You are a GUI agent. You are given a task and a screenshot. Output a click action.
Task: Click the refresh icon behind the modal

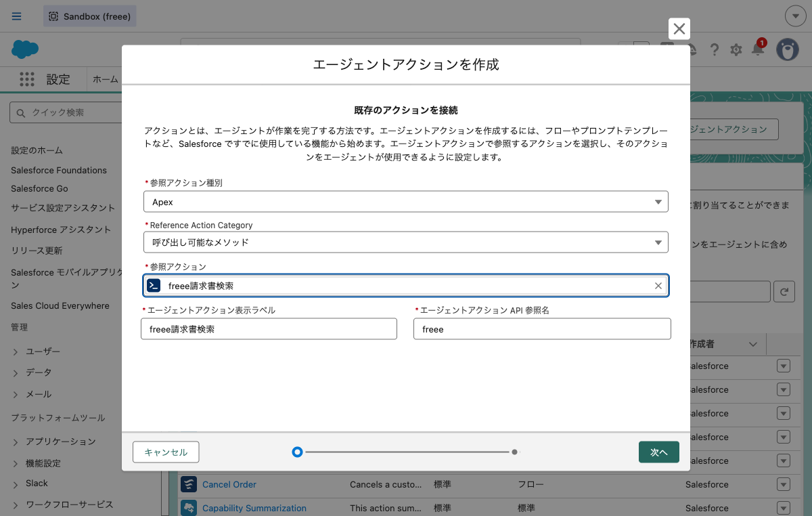(x=784, y=291)
